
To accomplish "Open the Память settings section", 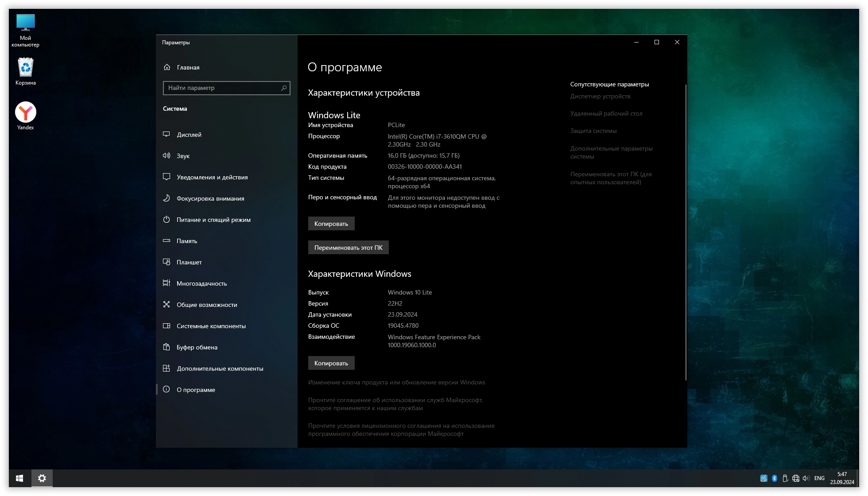I will [187, 241].
